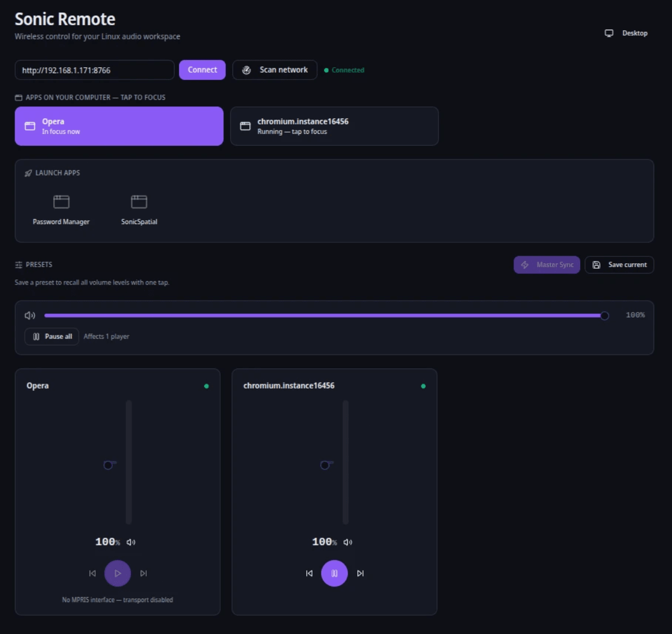This screenshot has width=672, height=634.
Task: Click the Opera vertical volume slider
Action: [x=129, y=462]
